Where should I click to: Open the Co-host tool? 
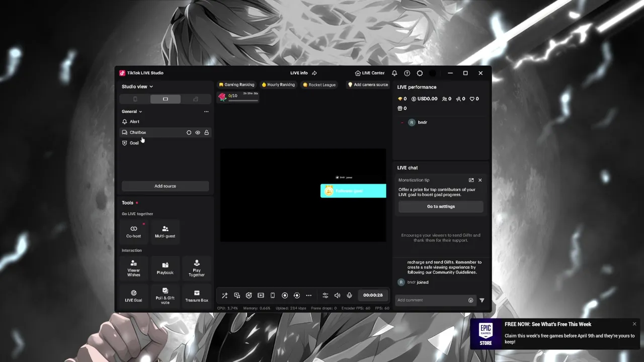tap(134, 231)
